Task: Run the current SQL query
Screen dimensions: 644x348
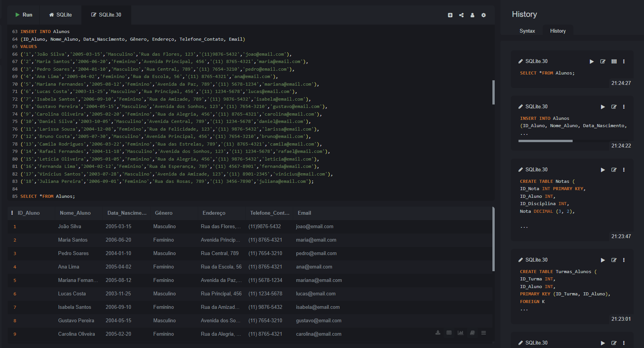Action: pos(23,15)
